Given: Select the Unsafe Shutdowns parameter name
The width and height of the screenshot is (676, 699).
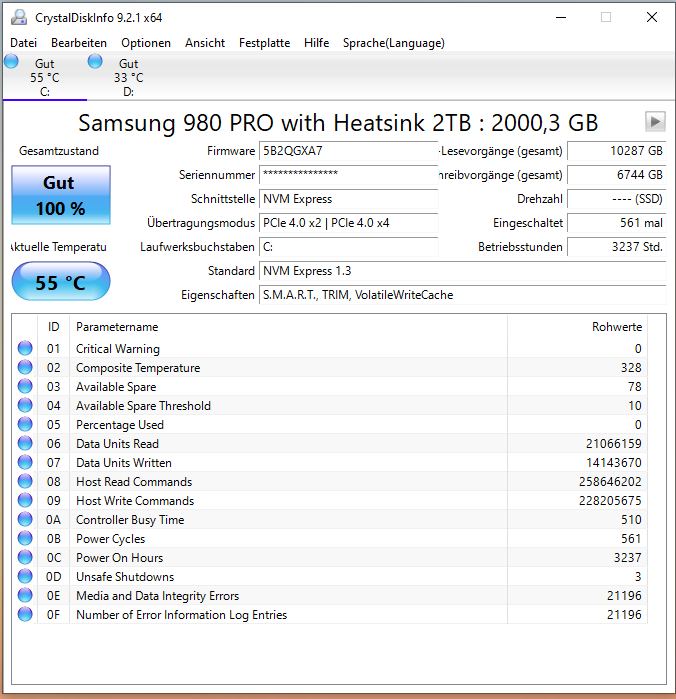Looking at the screenshot, I should [125, 576].
